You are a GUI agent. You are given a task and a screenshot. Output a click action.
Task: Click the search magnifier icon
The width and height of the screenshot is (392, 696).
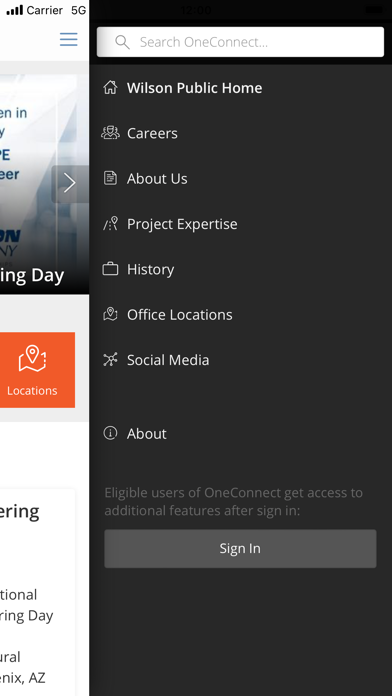pos(122,42)
